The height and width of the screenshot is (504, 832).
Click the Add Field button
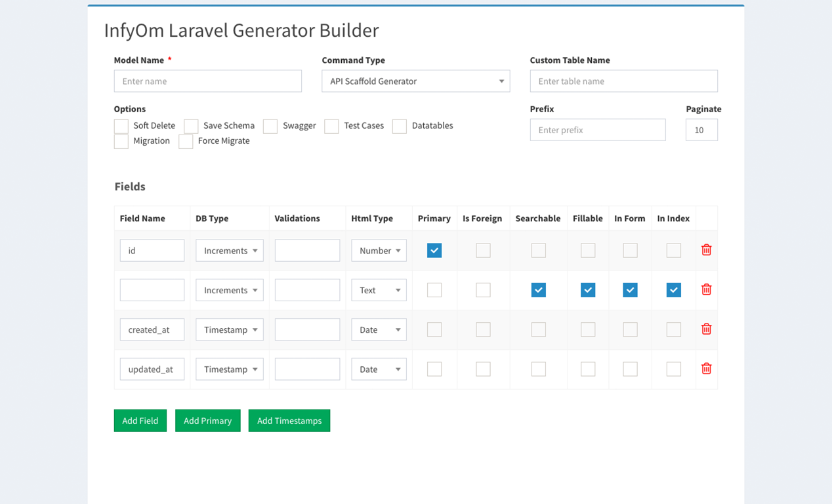(x=140, y=420)
